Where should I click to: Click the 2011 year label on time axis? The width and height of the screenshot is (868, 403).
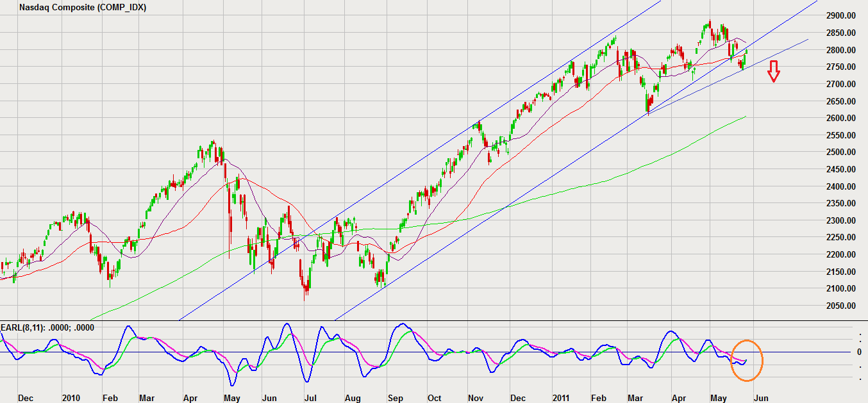click(560, 398)
